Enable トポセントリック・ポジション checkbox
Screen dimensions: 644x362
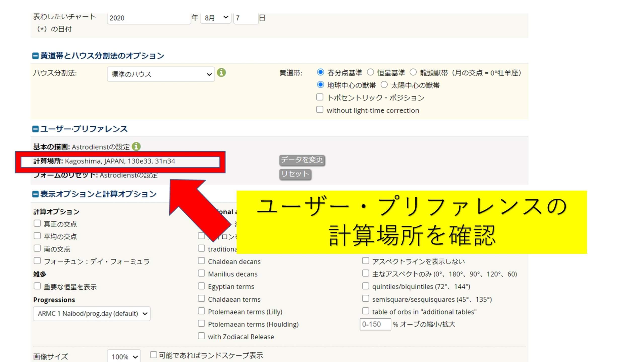tap(319, 97)
